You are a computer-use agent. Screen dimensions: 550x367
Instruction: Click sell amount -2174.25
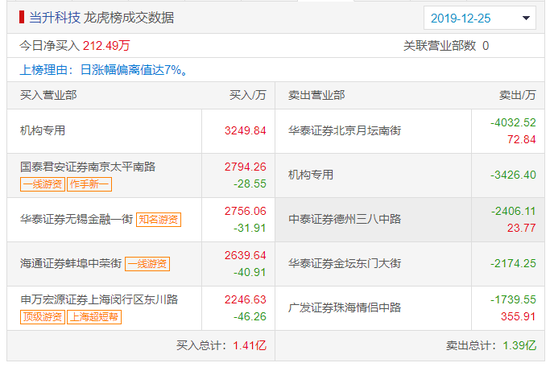(x=513, y=263)
